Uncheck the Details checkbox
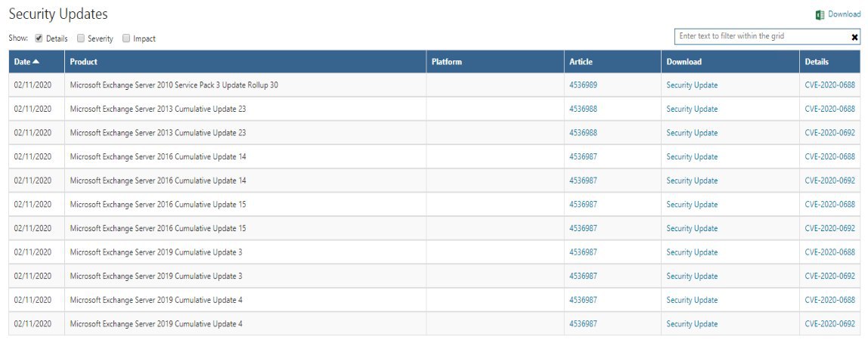The width and height of the screenshot is (868, 346). point(39,38)
